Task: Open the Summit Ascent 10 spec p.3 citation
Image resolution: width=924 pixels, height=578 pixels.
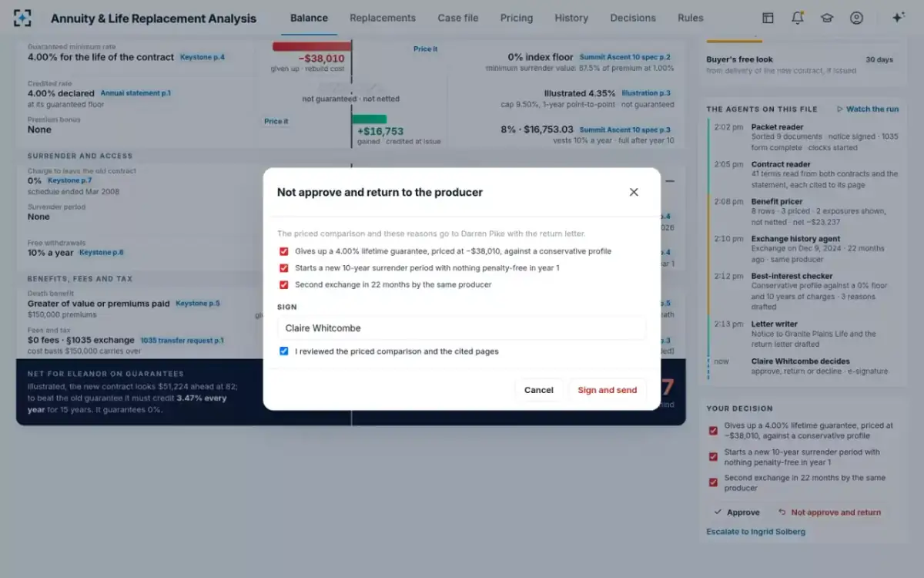Action: coord(625,130)
